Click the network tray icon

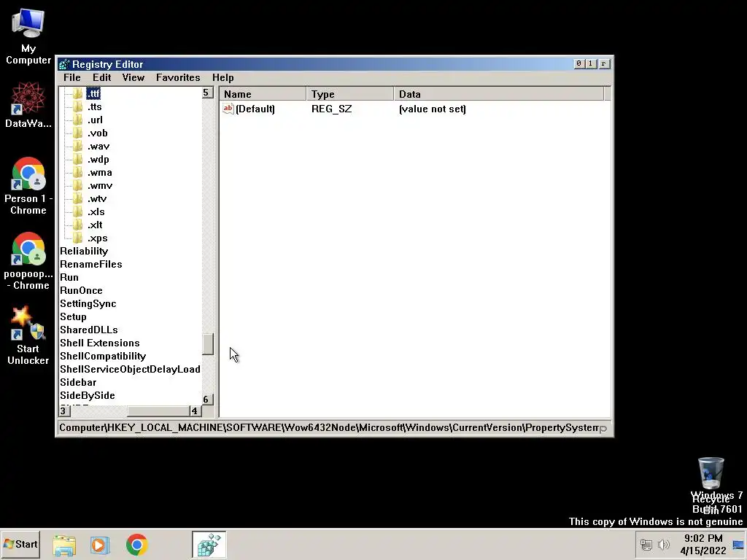(x=646, y=544)
